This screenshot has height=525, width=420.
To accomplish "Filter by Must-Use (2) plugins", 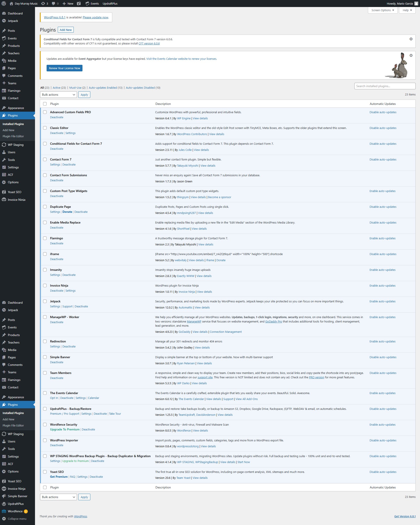I will 77,88.
